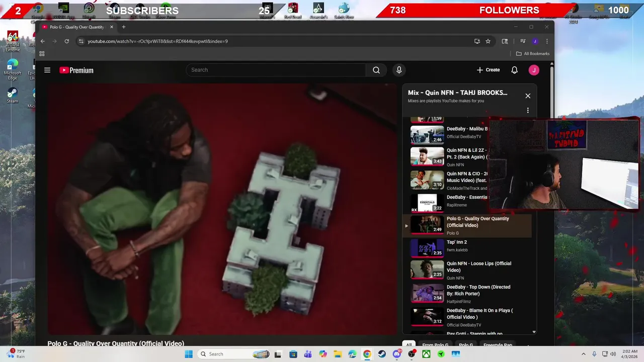Open Quin NFN & CIO video thumbnail

coord(427,179)
